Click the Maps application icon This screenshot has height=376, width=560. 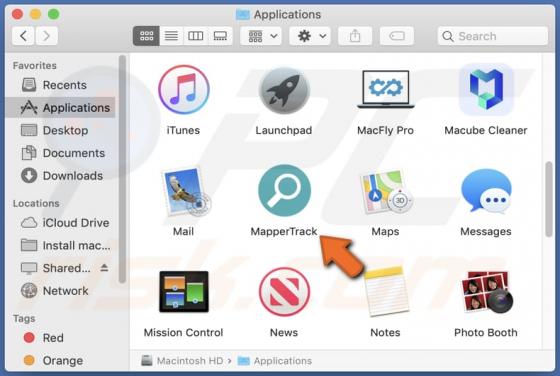point(386,191)
